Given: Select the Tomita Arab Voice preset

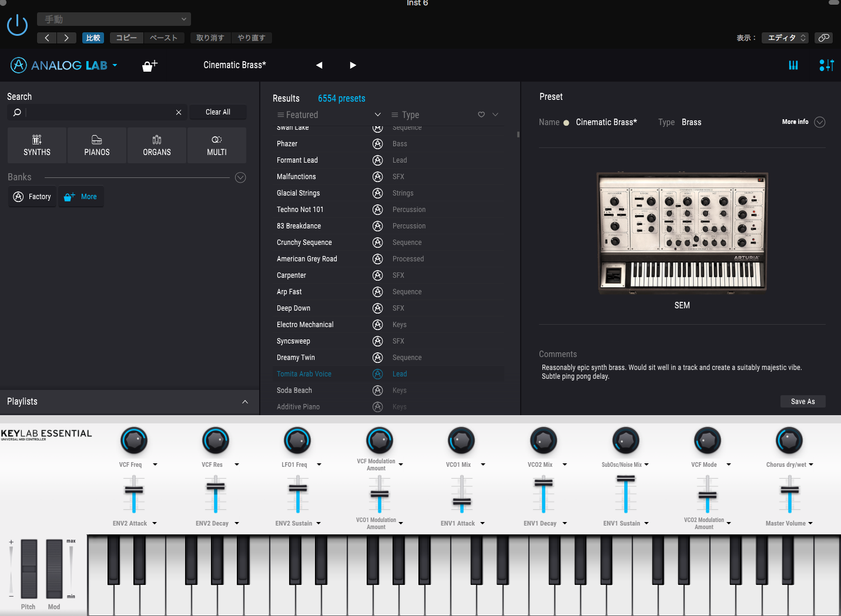Looking at the screenshot, I should click(x=304, y=374).
